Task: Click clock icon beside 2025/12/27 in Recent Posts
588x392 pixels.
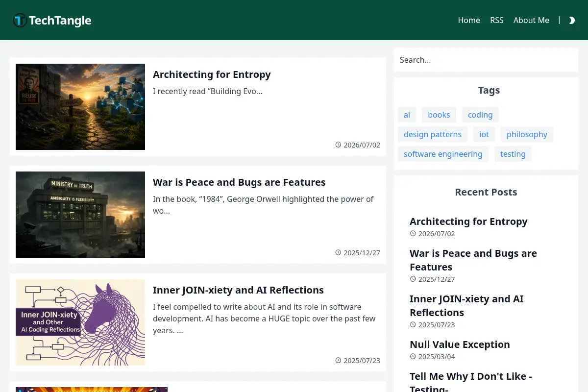Action: pyautogui.click(x=413, y=279)
